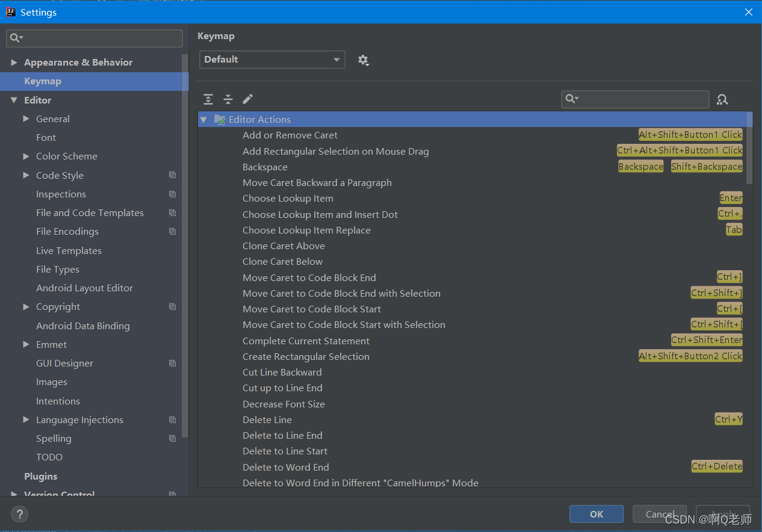Viewport: 762px width, 532px height.
Task: Select the Clone Caret Above action
Action: pyautogui.click(x=283, y=246)
